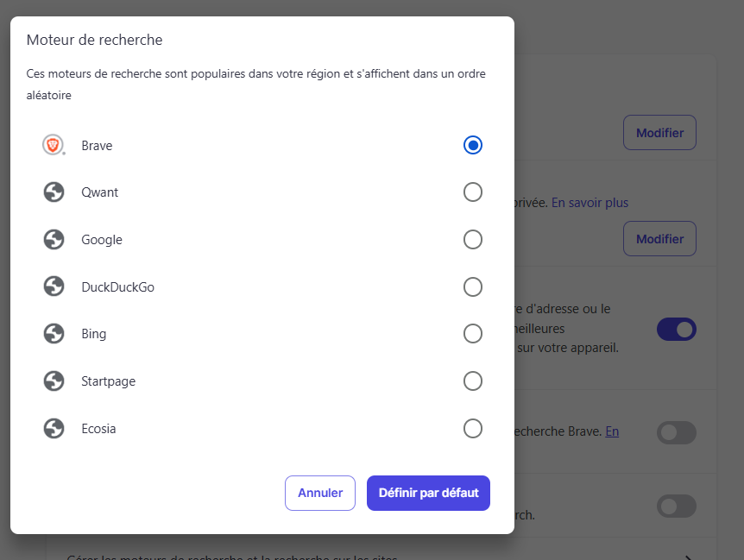Select the DuckDuckGo radio button

[473, 286]
